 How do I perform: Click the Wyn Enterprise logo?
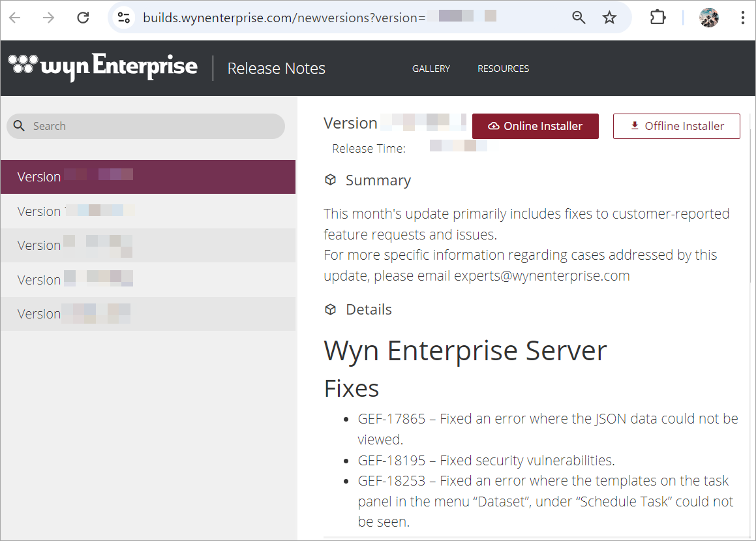102,67
